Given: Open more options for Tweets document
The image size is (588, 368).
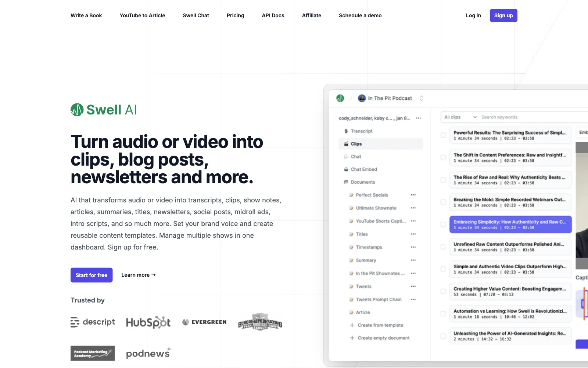Looking at the screenshot, I should [413, 286].
